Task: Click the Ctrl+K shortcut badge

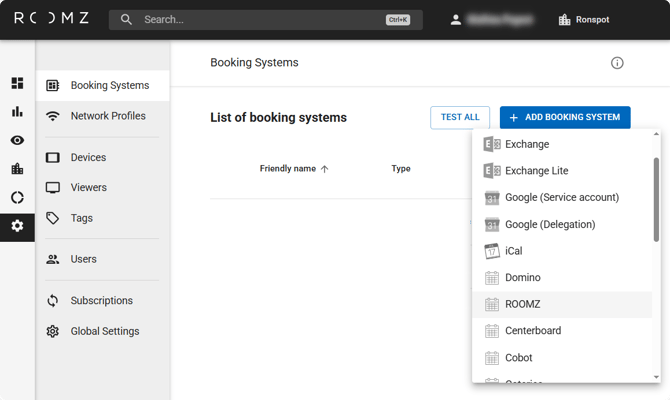Action: coord(398,20)
